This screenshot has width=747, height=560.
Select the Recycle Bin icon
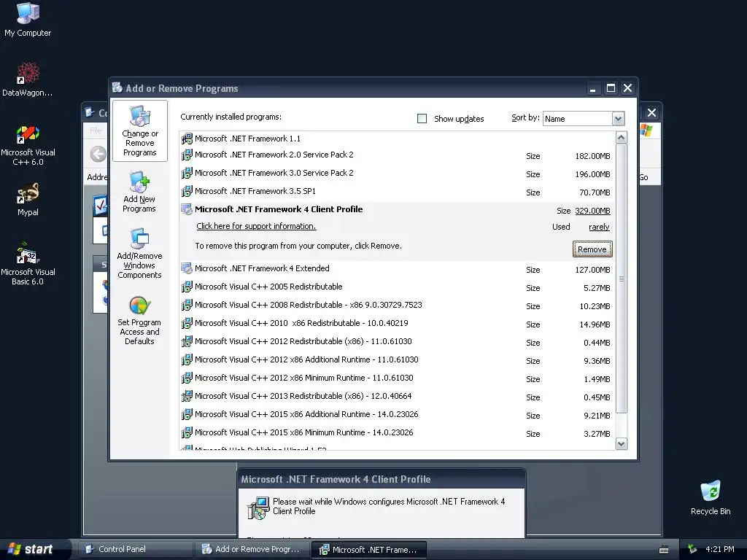pyautogui.click(x=711, y=497)
